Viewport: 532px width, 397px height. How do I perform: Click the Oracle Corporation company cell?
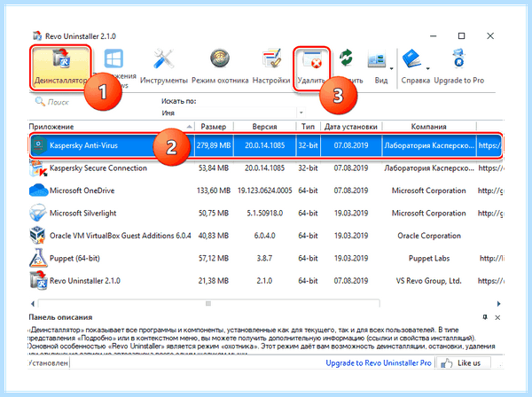(x=429, y=236)
